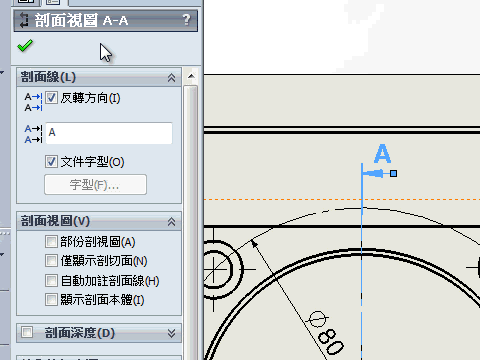
Task: Enable 自動加註剖面線(H) checkbox
Action: pyautogui.click(x=51, y=281)
